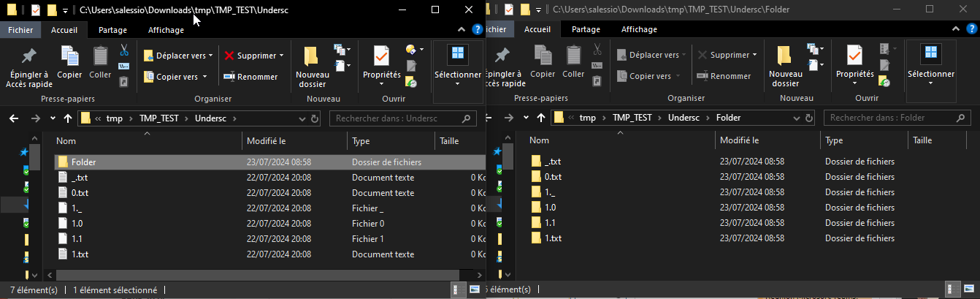The image size is (980, 299).
Task: Switch the Folder window to details view
Action: click(952, 289)
